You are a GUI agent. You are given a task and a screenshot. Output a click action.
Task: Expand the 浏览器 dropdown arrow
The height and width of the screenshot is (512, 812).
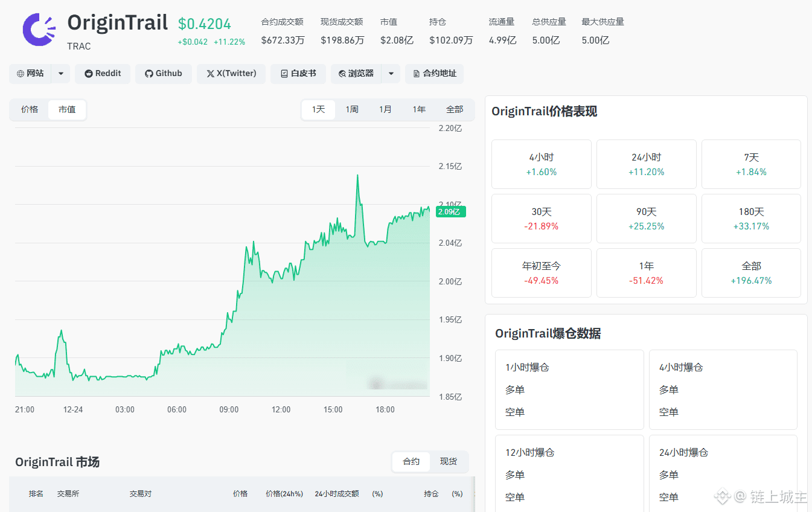[x=391, y=74]
